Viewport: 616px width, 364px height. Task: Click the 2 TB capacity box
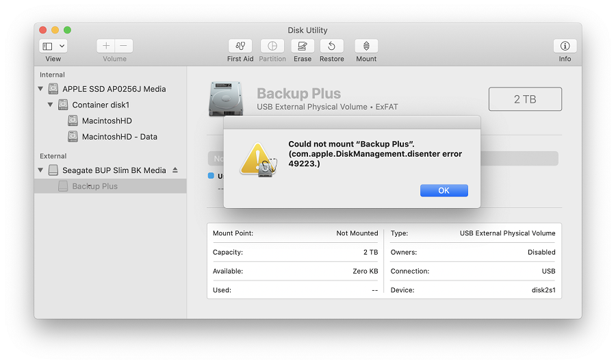tap(525, 99)
